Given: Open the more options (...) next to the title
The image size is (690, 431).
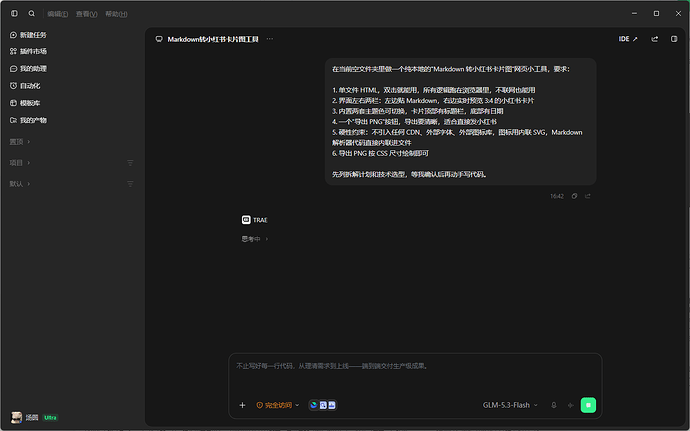Looking at the screenshot, I should click(x=269, y=39).
